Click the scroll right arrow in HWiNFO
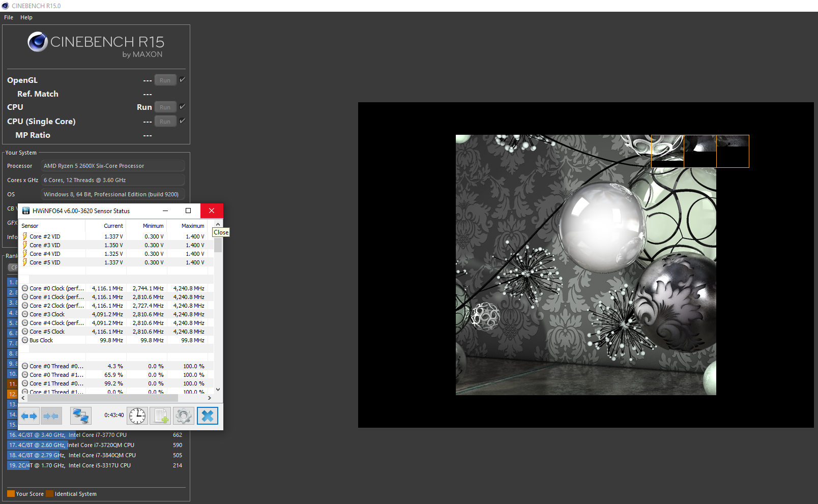818x504 pixels. click(x=210, y=398)
